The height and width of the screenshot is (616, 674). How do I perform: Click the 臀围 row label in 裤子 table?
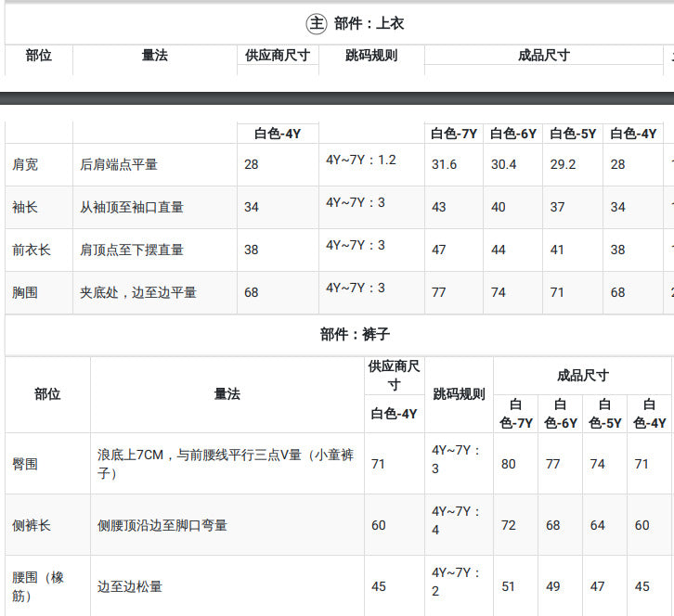point(25,465)
